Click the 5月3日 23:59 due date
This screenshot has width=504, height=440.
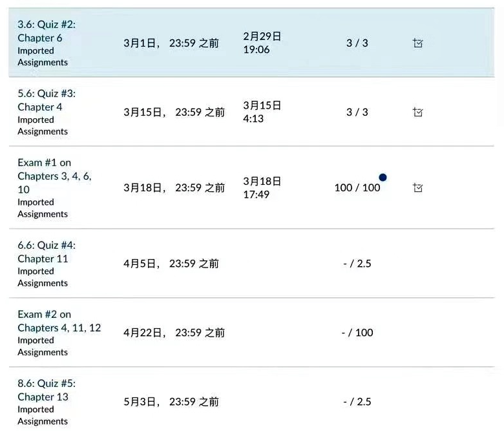point(171,402)
